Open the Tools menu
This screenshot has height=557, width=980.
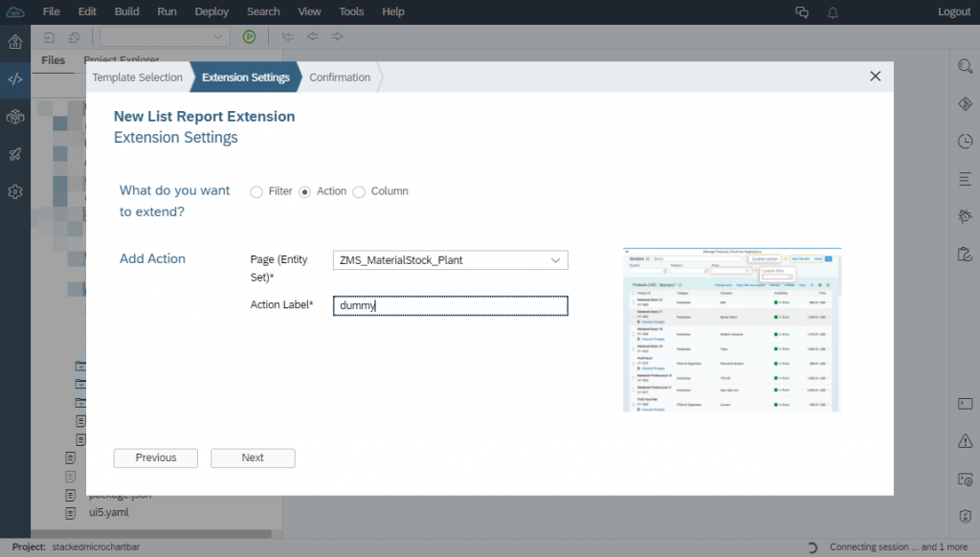tap(351, 11)
